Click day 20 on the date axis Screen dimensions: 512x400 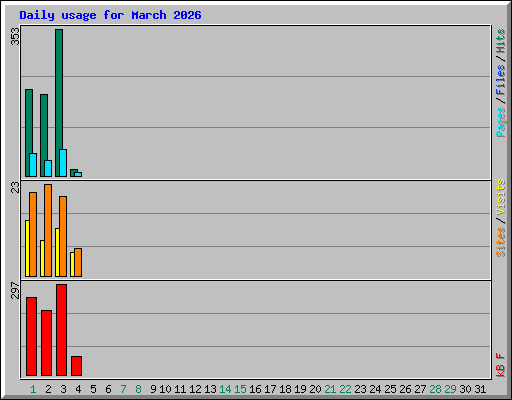[315, 389]
